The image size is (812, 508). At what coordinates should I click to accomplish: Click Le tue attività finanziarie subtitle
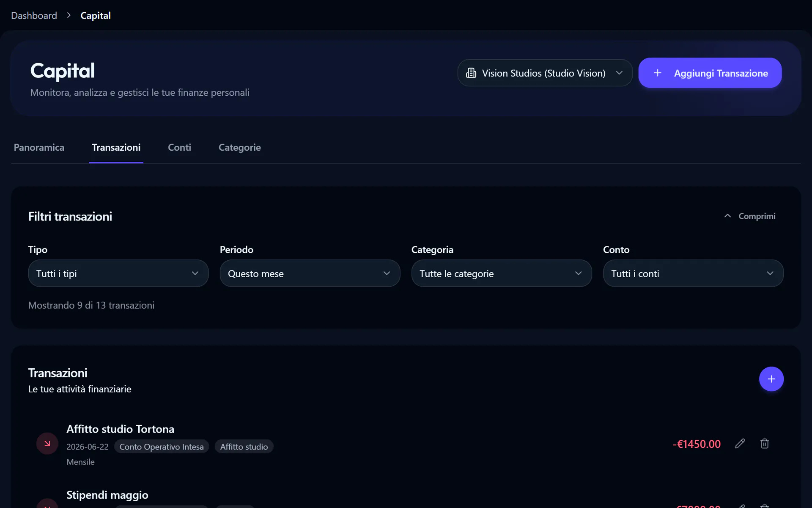click(x=80, y=389)
